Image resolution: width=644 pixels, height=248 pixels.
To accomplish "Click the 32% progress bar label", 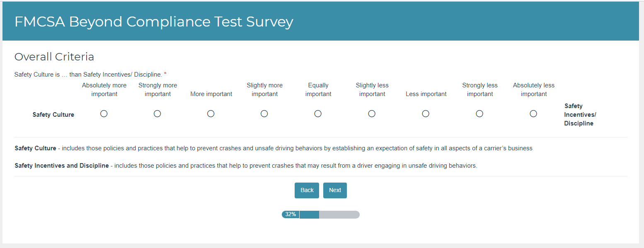I will tap(291, 214).
